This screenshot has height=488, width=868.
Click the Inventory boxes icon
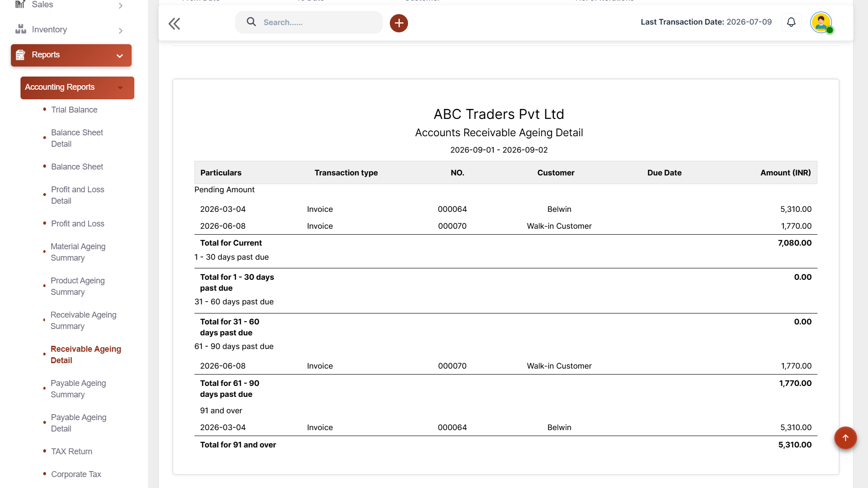click(x=20, y=29)
